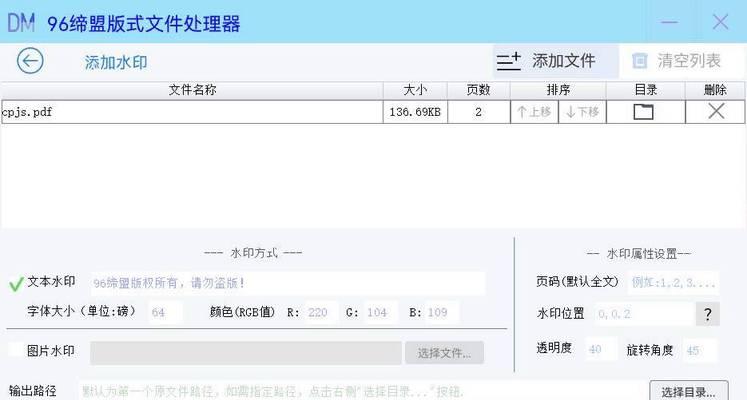Click the DM application logo
Screen dimensions: 747x400
(x=21, y=22)
